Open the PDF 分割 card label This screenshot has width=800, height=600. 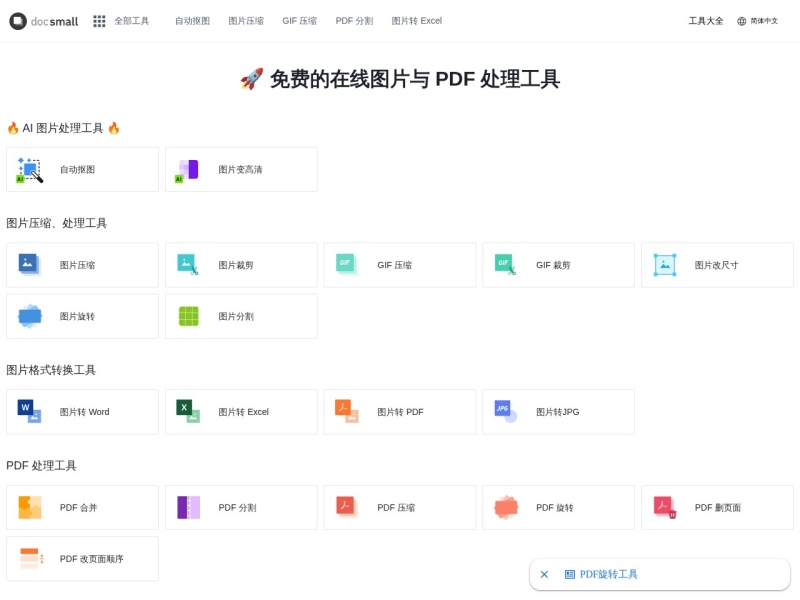pos(238,508)
